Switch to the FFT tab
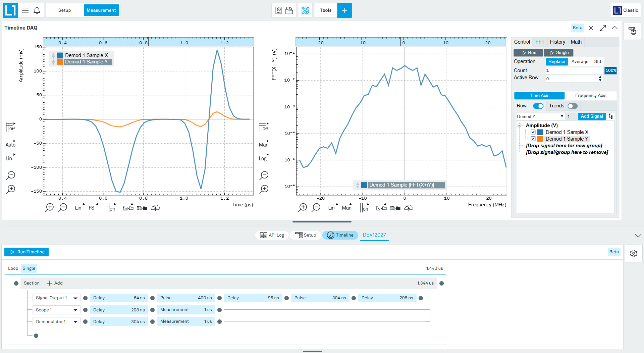This screenshot has width=644, height=353. 540,42
